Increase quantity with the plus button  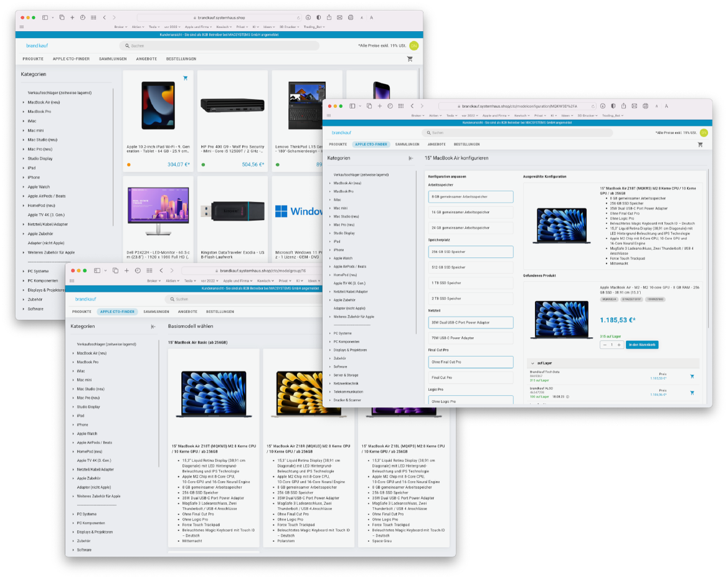tap(619, 345)
